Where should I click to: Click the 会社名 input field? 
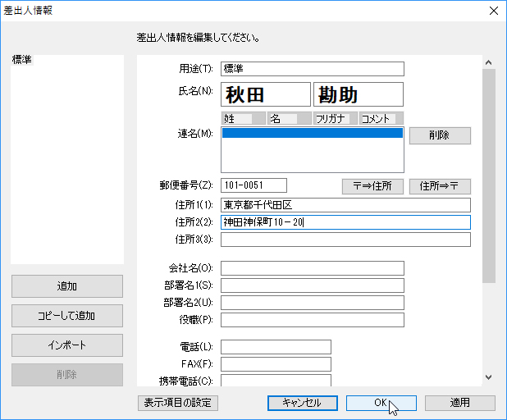tap(313, 268)
